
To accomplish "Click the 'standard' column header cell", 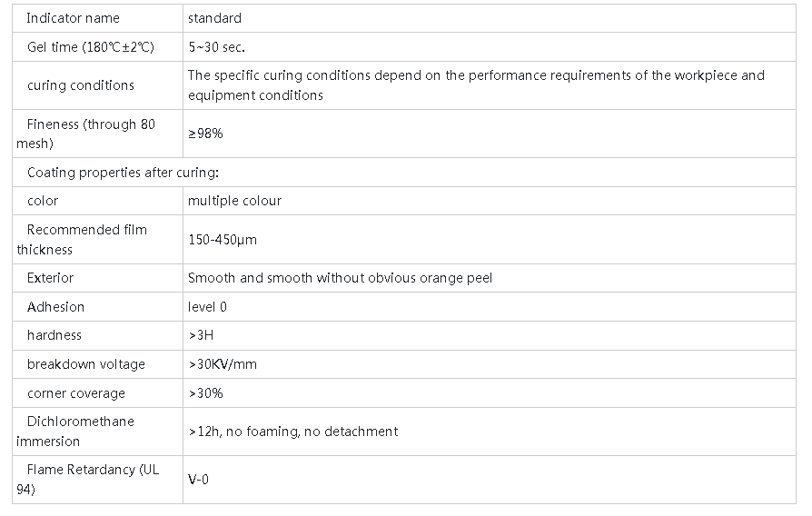I will tap(214, 18).
